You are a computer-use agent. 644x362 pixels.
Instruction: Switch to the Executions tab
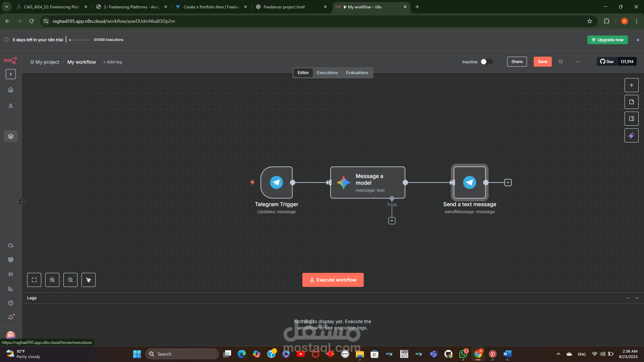click(x=327, y=73)
